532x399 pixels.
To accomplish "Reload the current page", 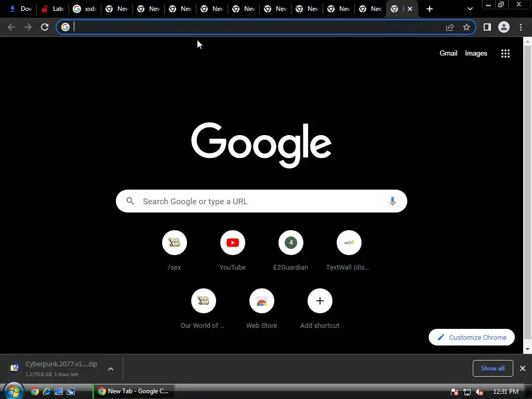I will pyautogui.click(x=45, y=27).
